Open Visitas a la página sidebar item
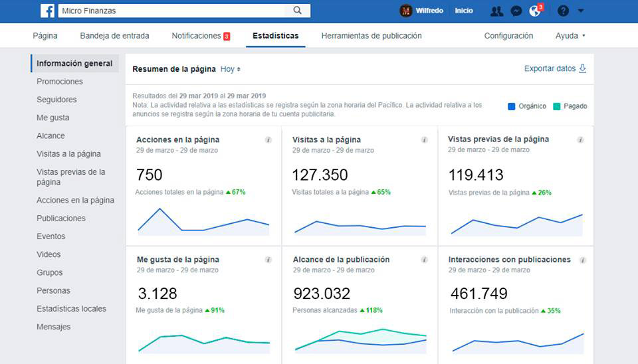The image size is (638, 364). pos(68,153)
